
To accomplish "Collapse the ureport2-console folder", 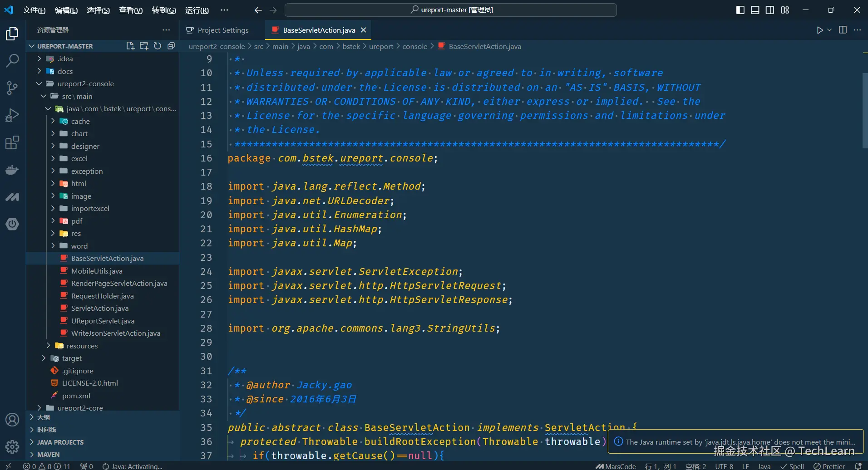I will (85, 83).
